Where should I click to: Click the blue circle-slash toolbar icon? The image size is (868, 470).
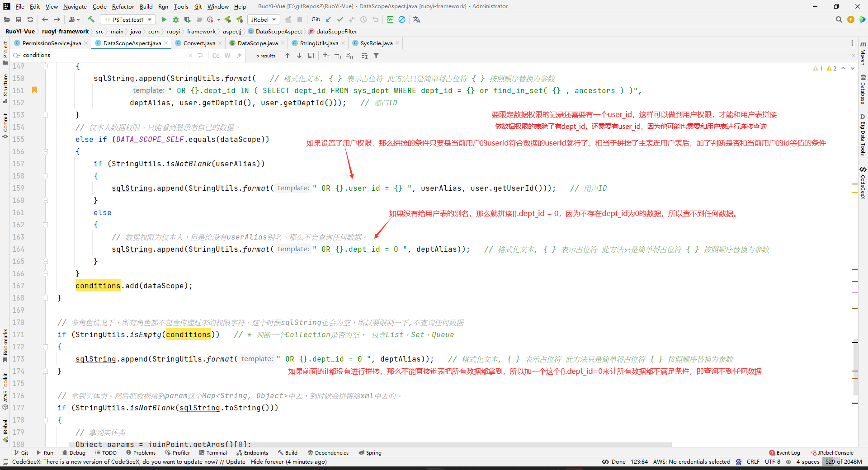coord(402,19)
